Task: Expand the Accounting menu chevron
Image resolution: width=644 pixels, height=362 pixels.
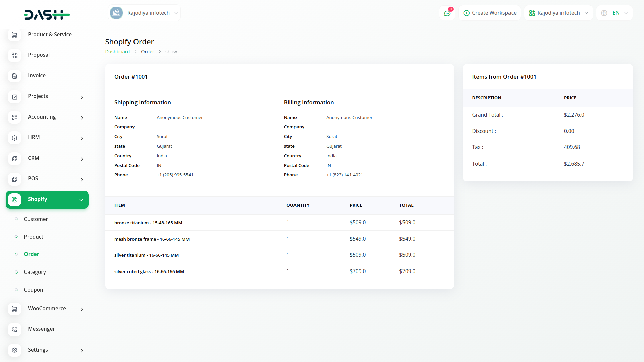Action: coord(82,118)
